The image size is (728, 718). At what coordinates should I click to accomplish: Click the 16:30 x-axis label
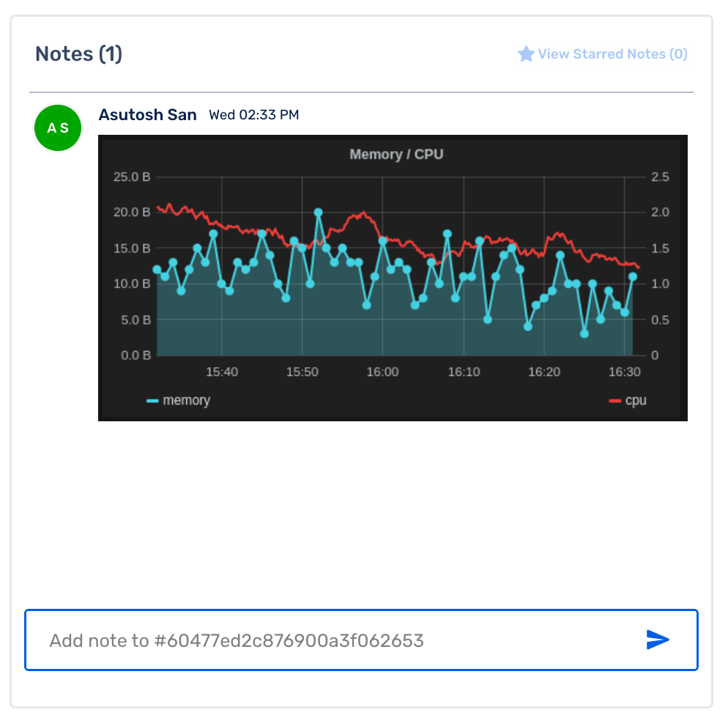(x=625, y=372)
